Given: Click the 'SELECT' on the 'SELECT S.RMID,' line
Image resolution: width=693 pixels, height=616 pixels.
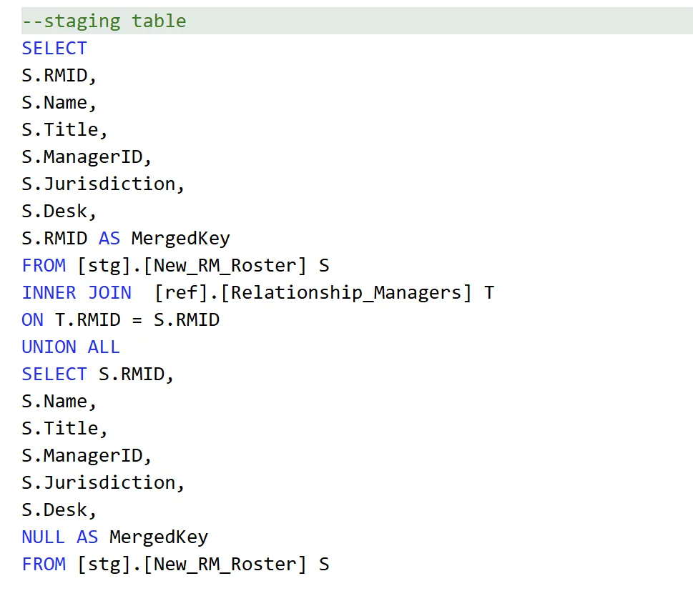Looking at the screenshot, I should pyautogui.click(x=54, y=374).
